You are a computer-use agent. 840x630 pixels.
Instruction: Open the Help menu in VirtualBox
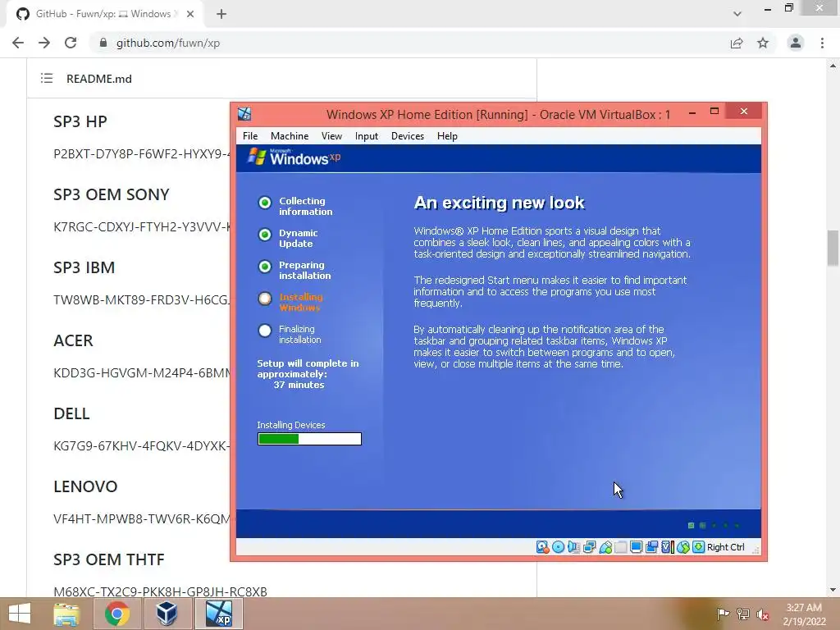447,136
